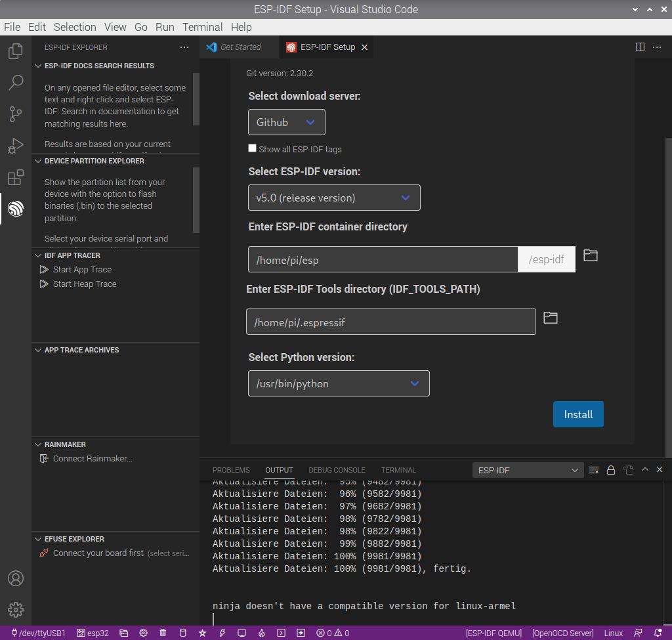Viewport: 672px width, 640px height.
Task: Open the ESP-IDF Explorer in the activity bar
Action: [x=15, y=209]
